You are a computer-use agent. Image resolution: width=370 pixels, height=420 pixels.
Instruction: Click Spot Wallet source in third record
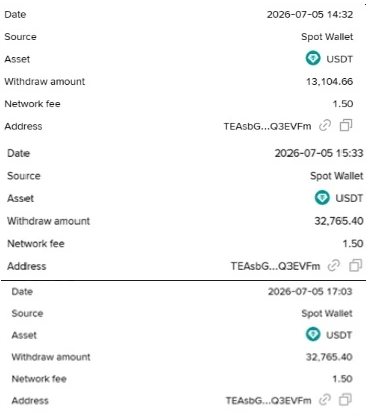[327, 313]
